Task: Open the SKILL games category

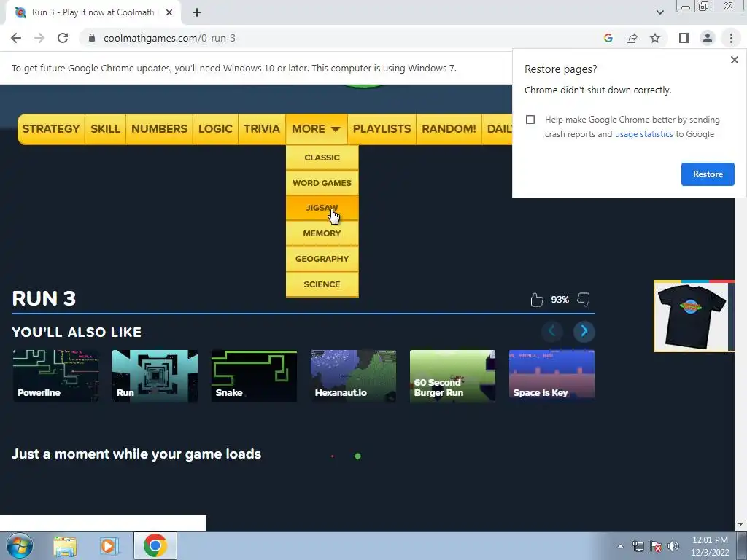Action: tap(105, 129)
